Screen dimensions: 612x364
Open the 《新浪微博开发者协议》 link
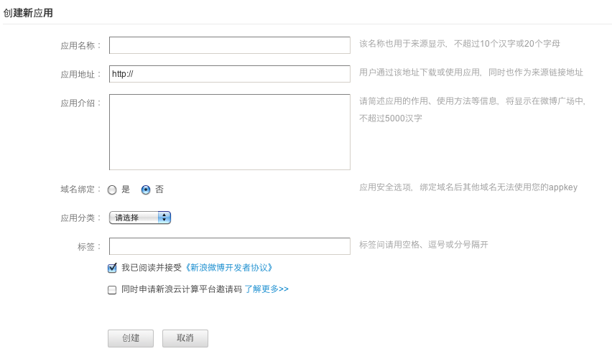click(229, 268)
